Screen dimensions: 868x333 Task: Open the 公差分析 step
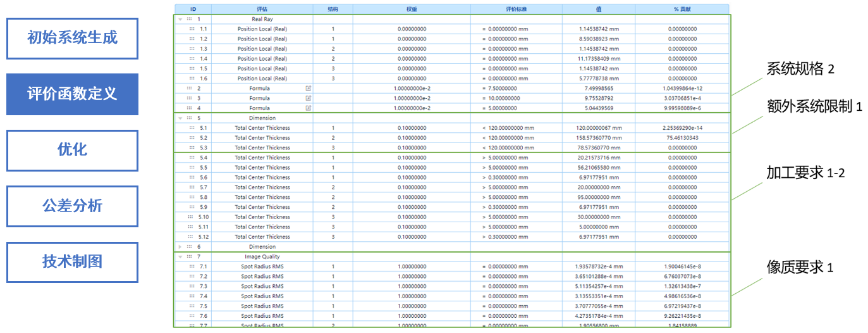(72, 206)
